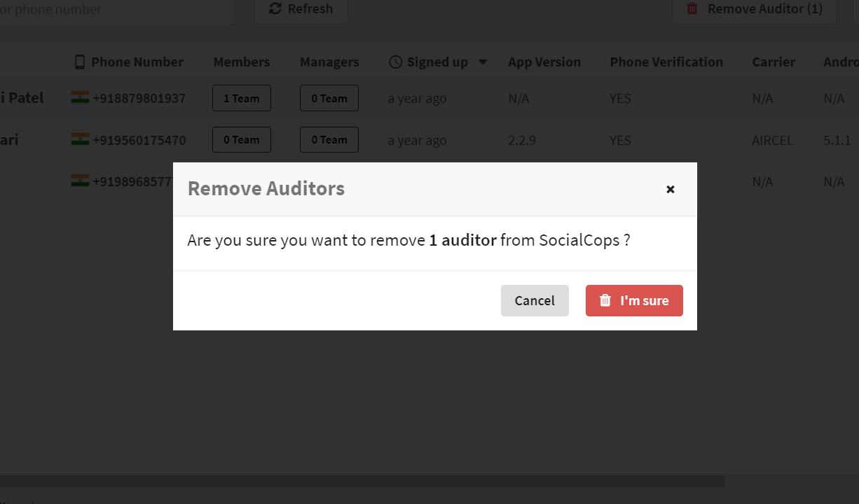Screen dimensions: 859x504
Task: Click app version 2.2.9 cell
Action: pos(522,140)
